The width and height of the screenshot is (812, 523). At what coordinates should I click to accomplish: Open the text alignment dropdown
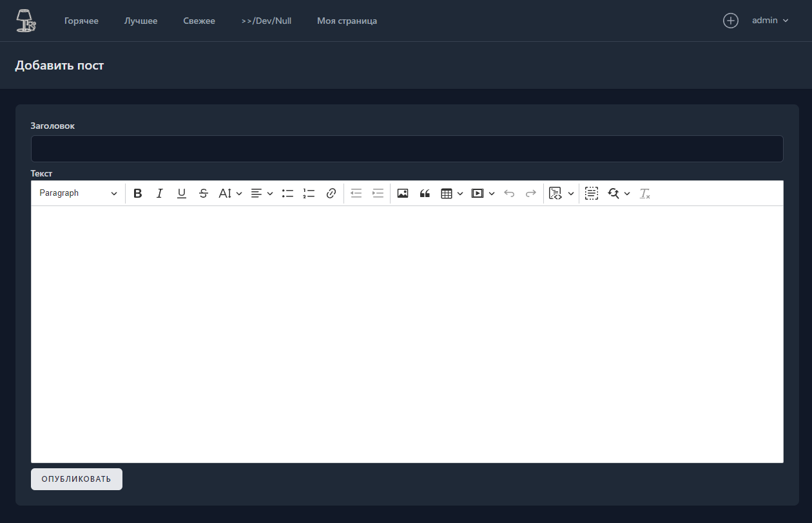pos(262,193)
